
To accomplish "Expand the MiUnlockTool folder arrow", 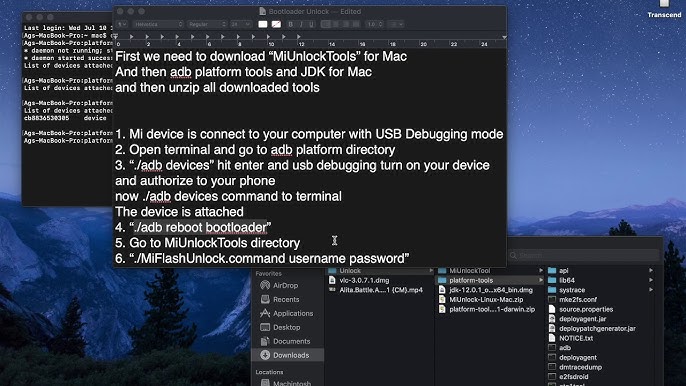I will pos(541,271).
